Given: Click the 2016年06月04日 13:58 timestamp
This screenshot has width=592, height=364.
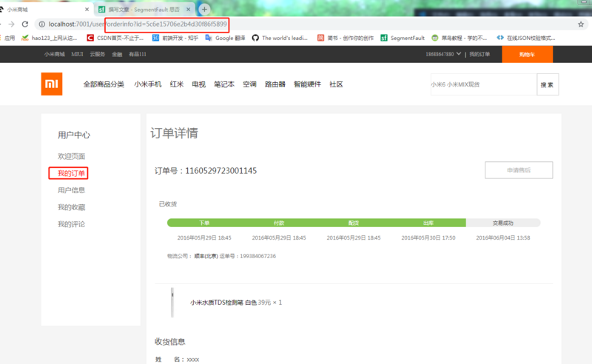Looking at the screenshot, I should point(503,238).
